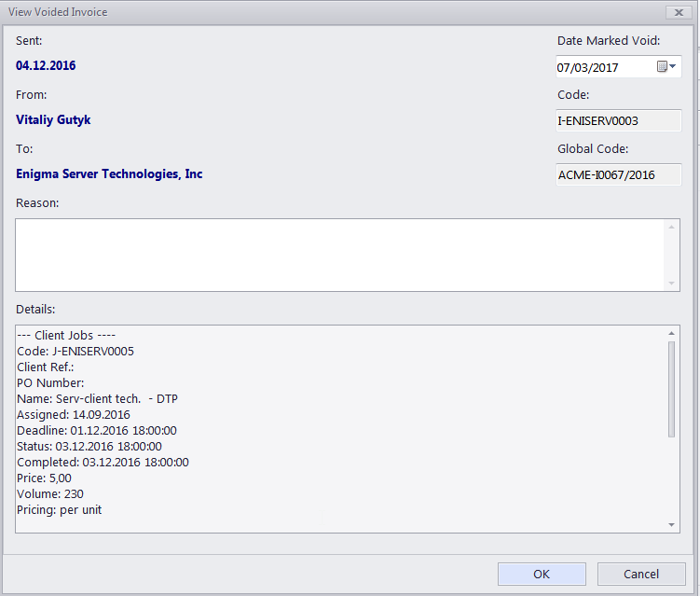The image size is (700, 596).
Task: Click the line 'Code: J-ENISERV0005'
Action: click(x=75, y=352)
